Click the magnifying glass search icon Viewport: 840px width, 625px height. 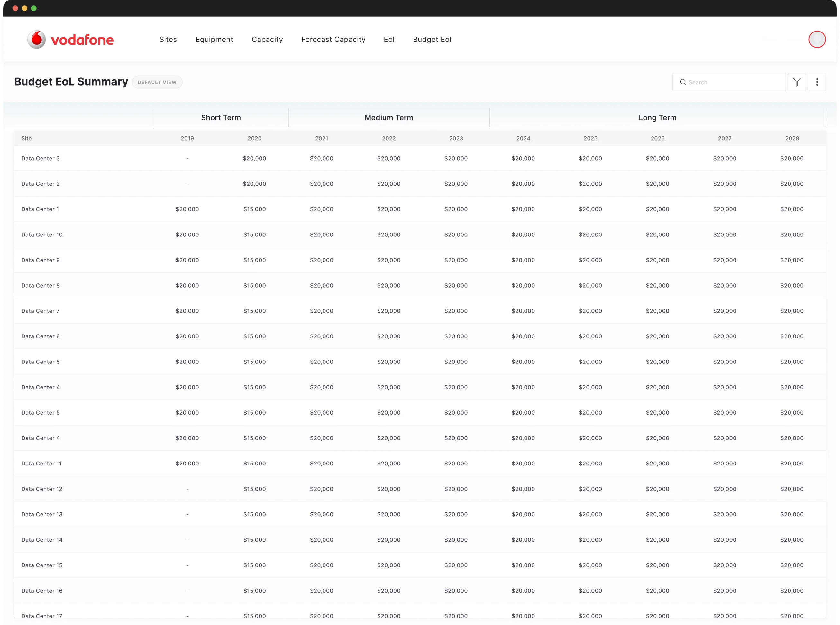[683, 82]
